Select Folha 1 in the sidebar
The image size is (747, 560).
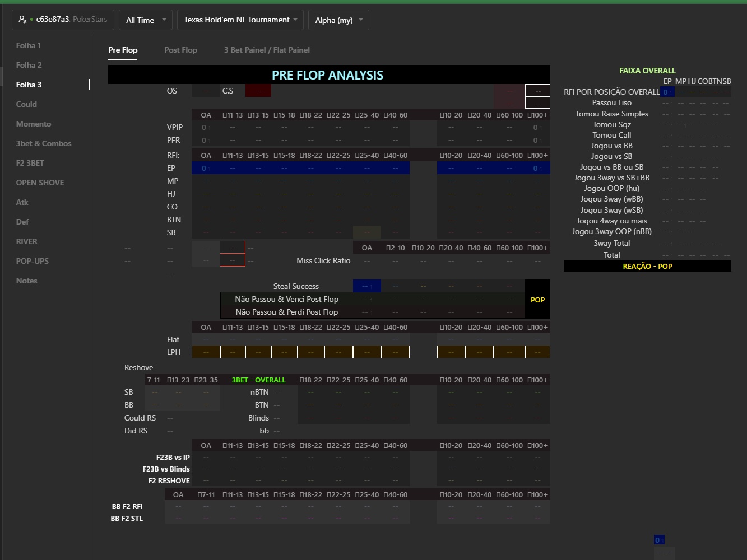tap(29, 45)
